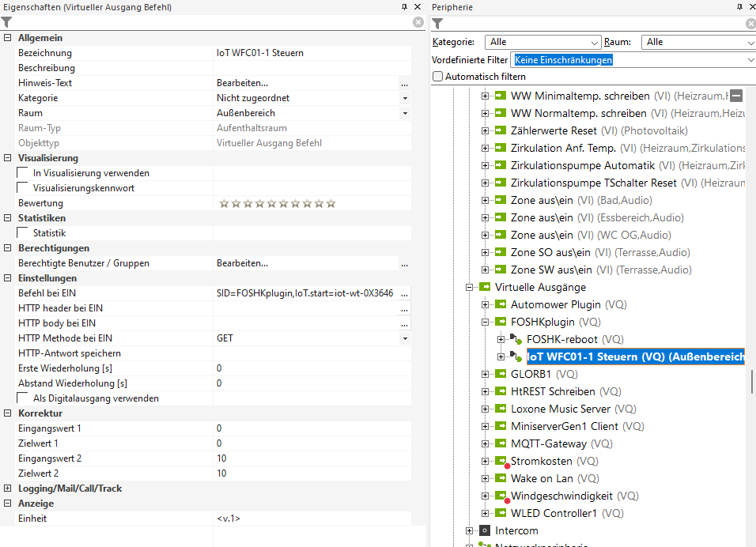Check the 'Automatisch filtern' checkbox

(438, 77)
